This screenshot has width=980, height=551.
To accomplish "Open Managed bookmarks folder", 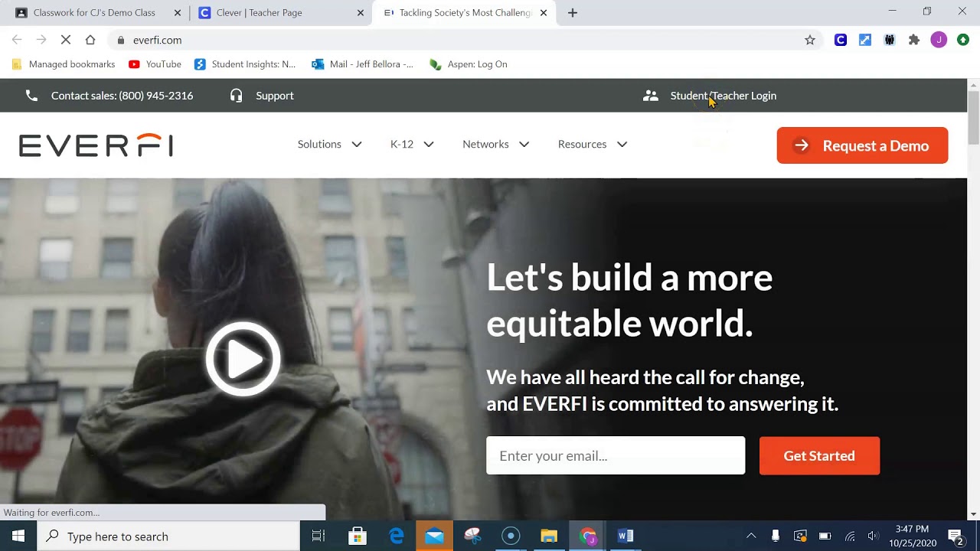I will coord(64,64).
